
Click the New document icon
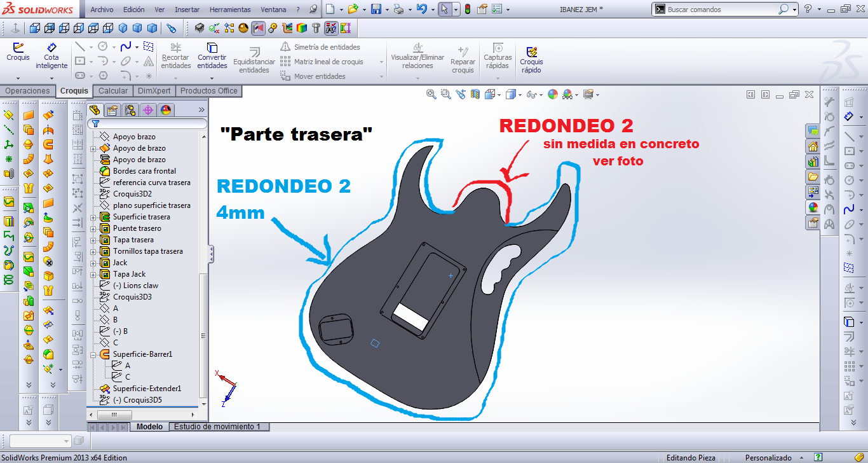[330, 9]
